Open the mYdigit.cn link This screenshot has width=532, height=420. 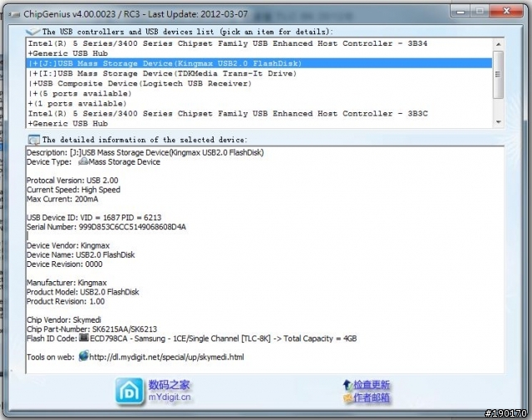click(170, 398)
